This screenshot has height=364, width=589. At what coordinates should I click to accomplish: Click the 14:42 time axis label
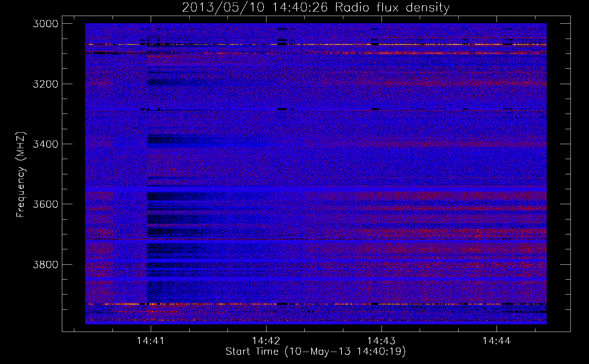(x=266, y=341)
